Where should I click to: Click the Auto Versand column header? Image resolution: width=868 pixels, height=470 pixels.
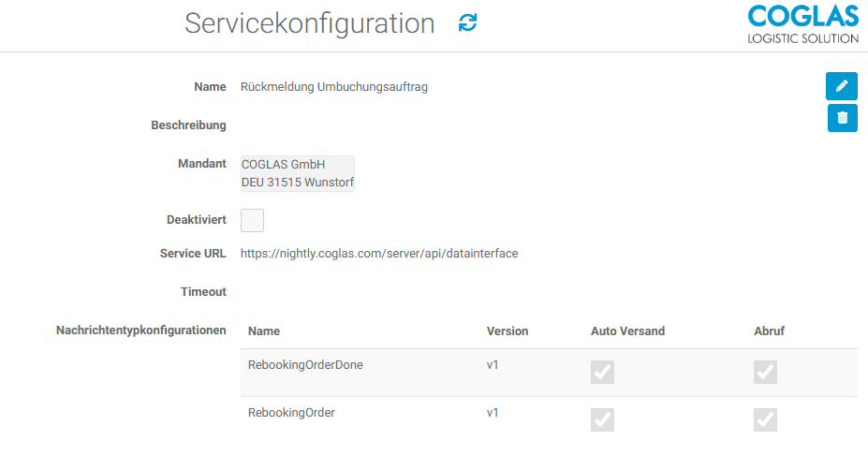pos(627,331)
